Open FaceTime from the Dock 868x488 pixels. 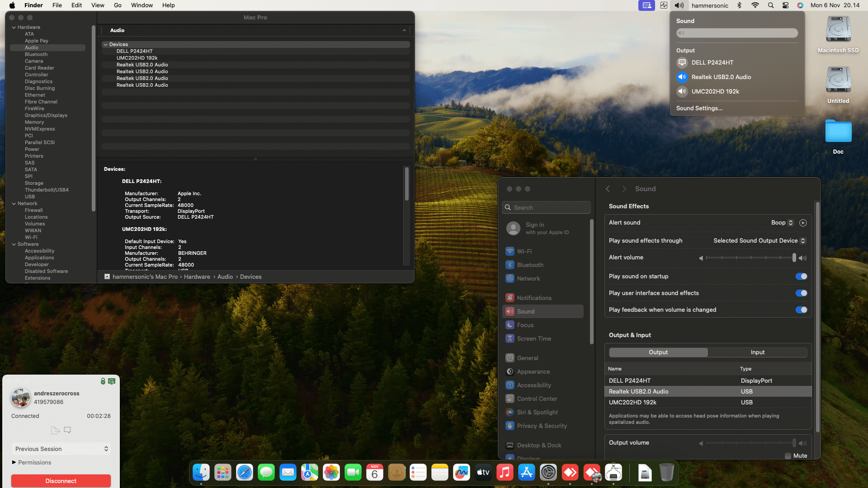(353, 473)
